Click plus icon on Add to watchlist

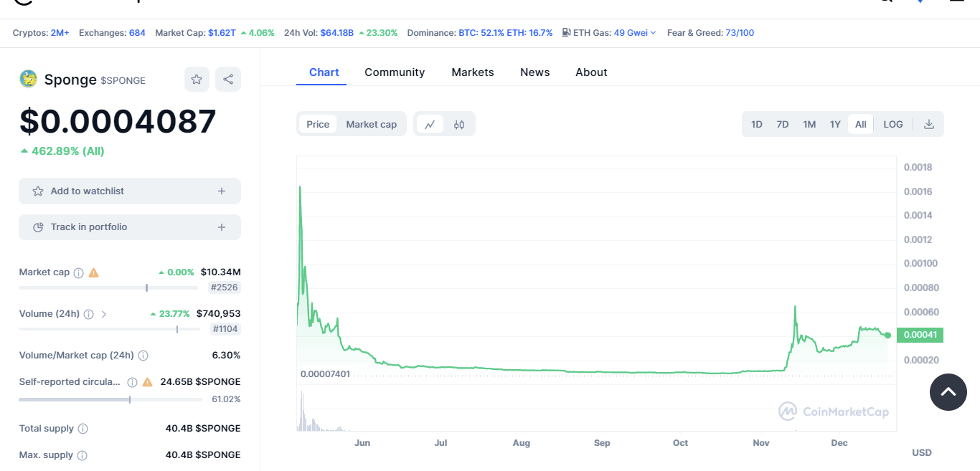tap(222, 191)
